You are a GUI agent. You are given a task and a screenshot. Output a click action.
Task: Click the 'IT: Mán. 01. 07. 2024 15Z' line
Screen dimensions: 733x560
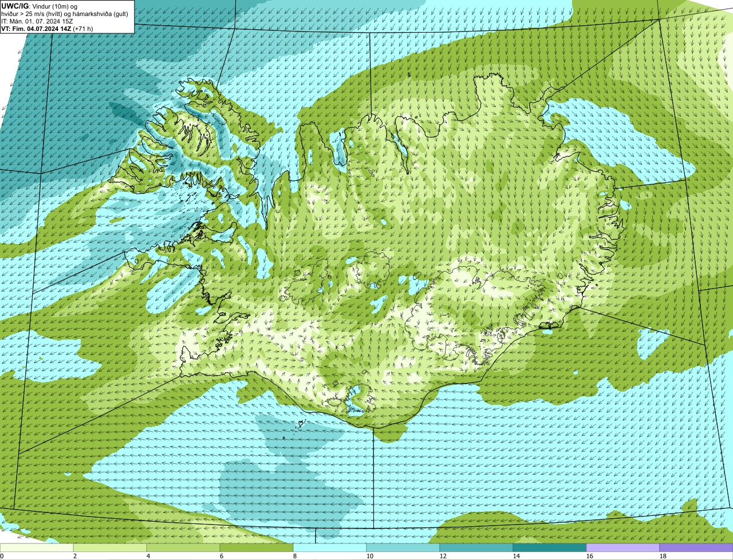tap(37, 21)
